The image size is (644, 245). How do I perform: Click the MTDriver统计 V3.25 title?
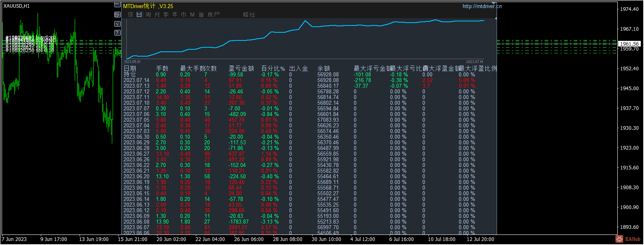pyautogui.click(x=148, y=6)
